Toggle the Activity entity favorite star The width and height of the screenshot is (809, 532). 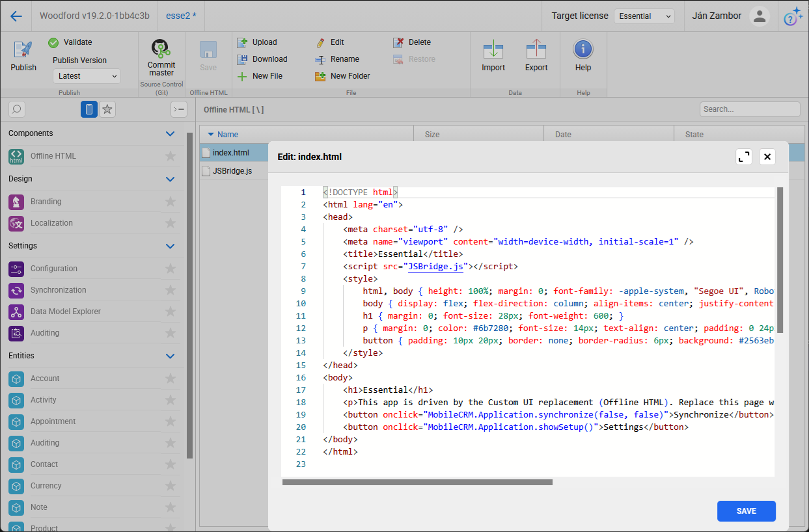[171, 400]
